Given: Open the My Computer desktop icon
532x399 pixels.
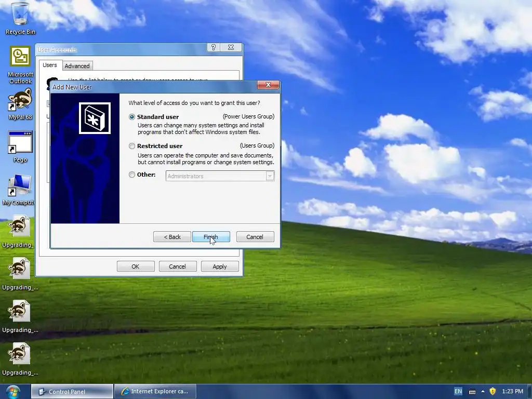Looking at the screenshot, I should [18, 189].
